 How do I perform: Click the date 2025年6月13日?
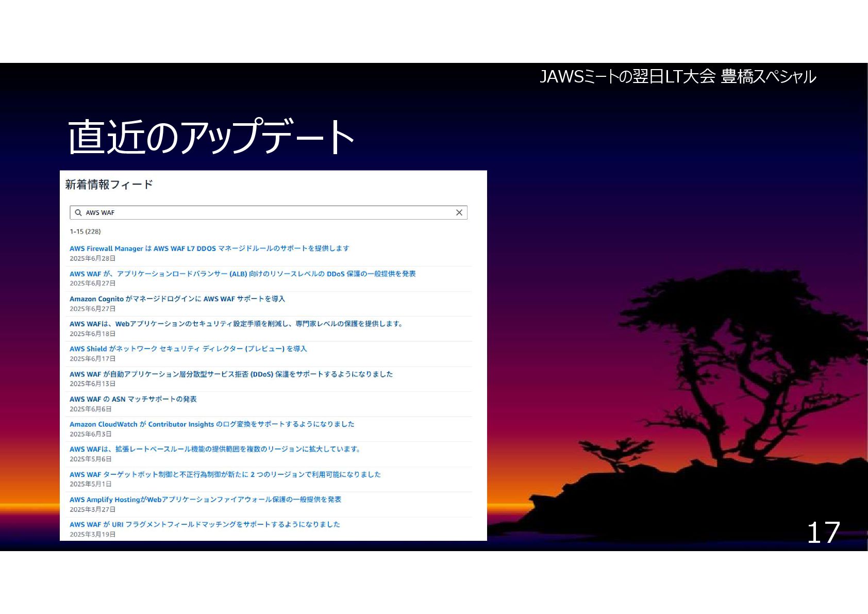point(92,384)
